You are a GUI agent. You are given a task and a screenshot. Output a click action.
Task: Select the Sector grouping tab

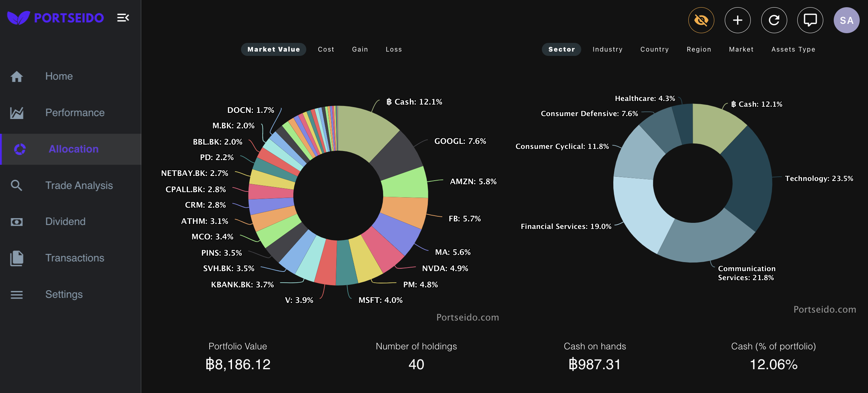[561, 49]
